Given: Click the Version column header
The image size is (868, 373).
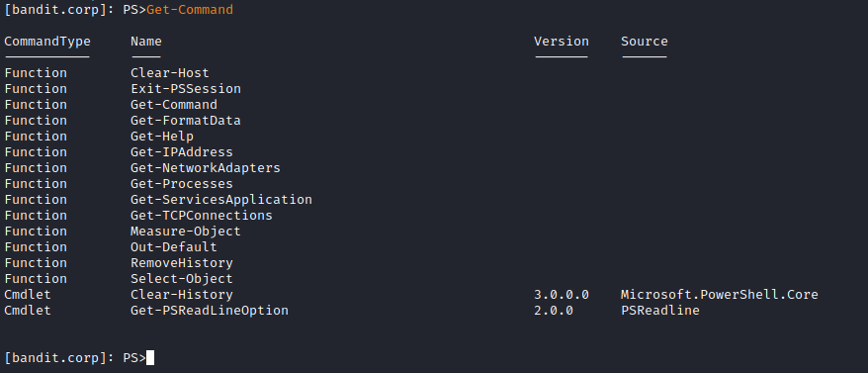Looking at the screenshot, I should tap(562, 42).
